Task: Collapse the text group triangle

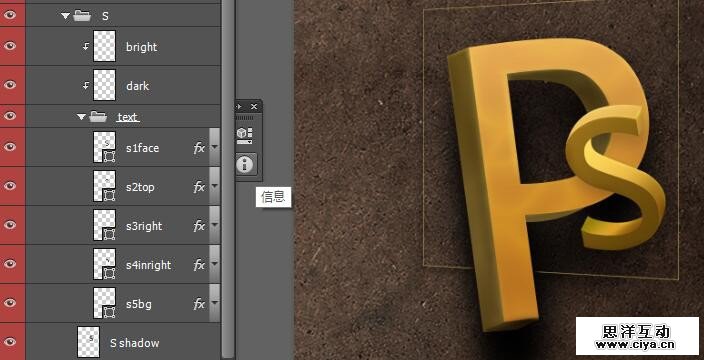Action: tap(81, 117)
